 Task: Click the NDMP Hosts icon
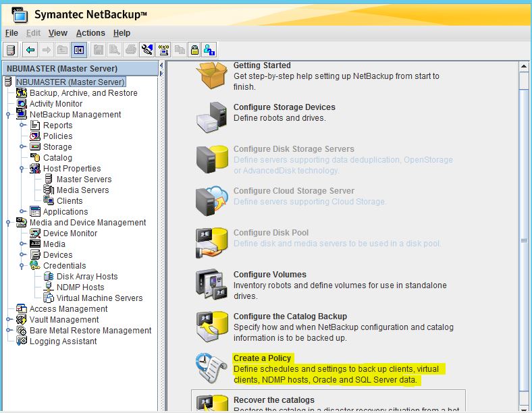click(x=49, y=287)
